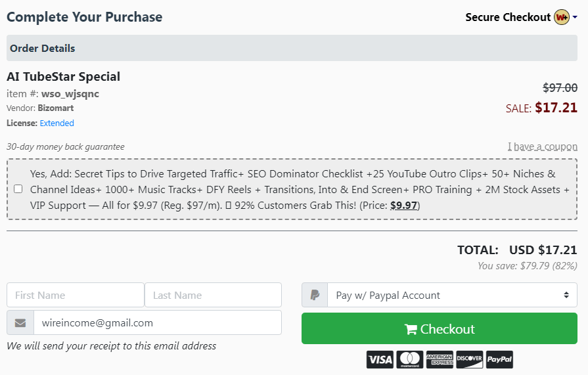Click the green Checkout button
588x375 pixels.
pos(439,328)
